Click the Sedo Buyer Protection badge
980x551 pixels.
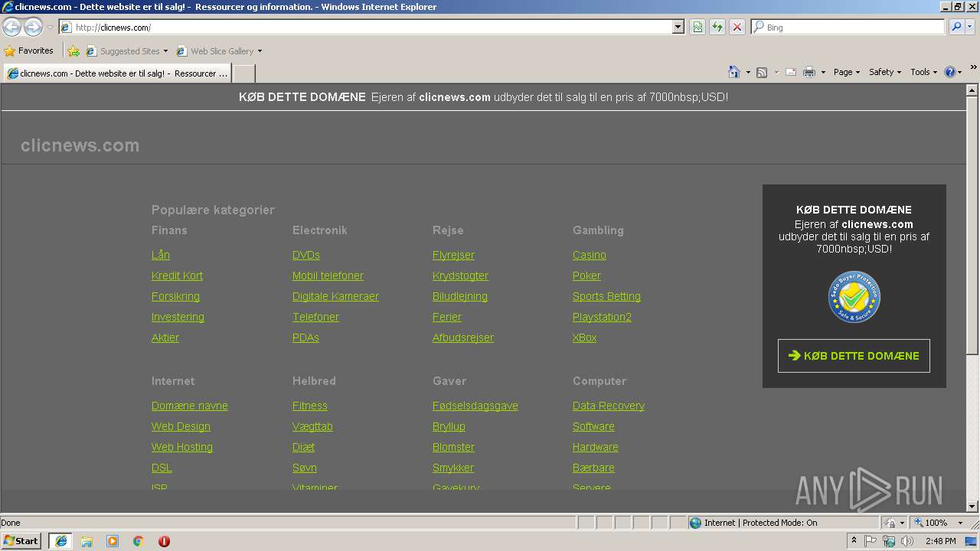pos(854,297)
